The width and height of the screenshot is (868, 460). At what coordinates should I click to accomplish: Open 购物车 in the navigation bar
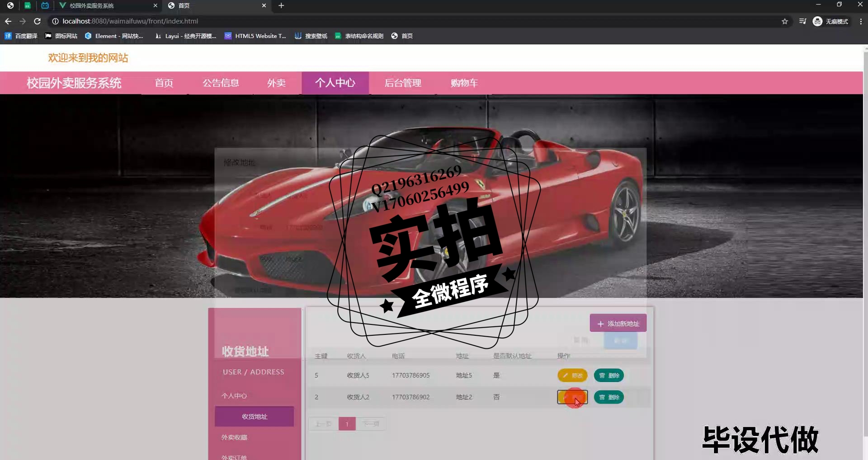click(x=464, y=83)
